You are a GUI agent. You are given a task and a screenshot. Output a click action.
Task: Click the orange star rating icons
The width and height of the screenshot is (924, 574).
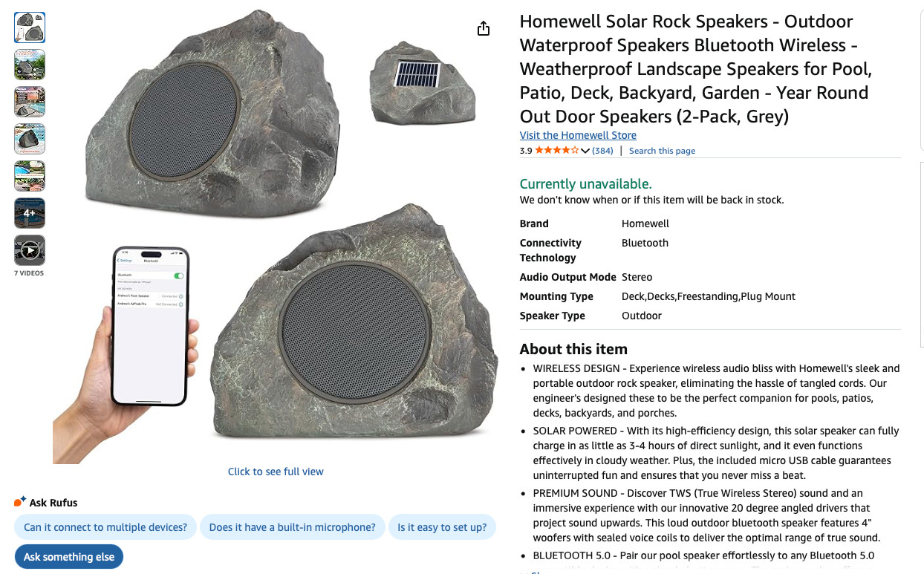pos(556,151)
